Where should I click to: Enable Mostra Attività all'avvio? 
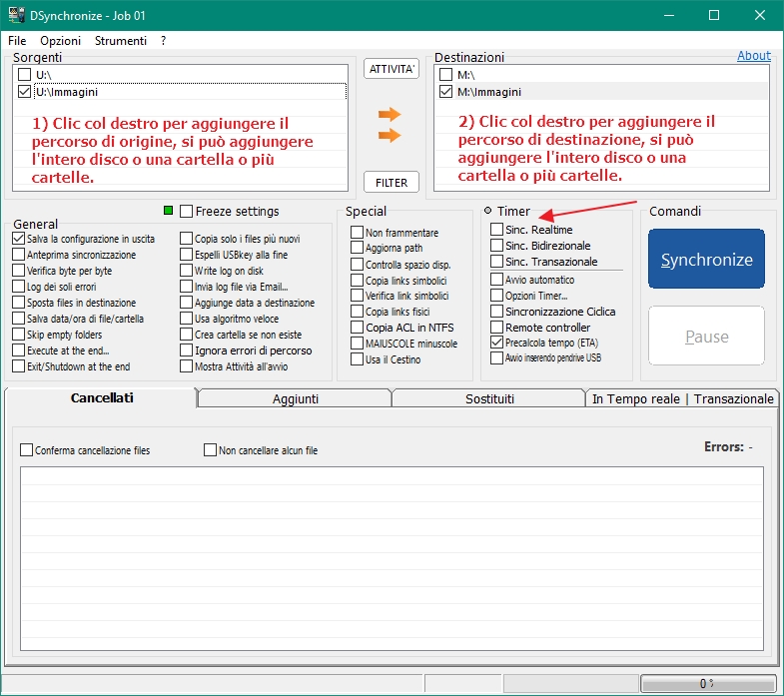tap(186, 366)
